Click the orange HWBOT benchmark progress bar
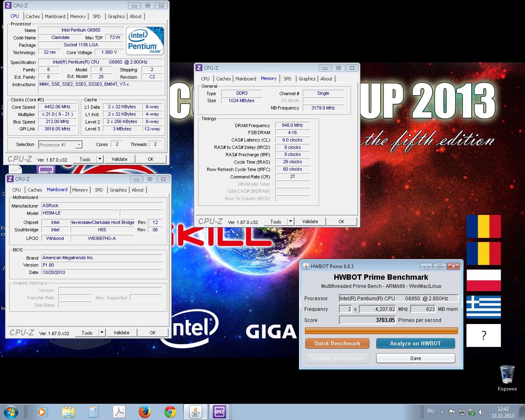 381,331
